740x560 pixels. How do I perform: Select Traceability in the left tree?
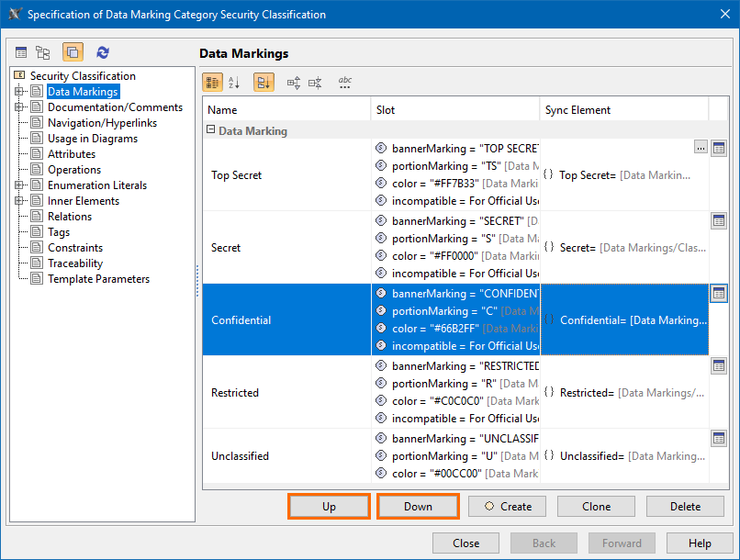75,263
